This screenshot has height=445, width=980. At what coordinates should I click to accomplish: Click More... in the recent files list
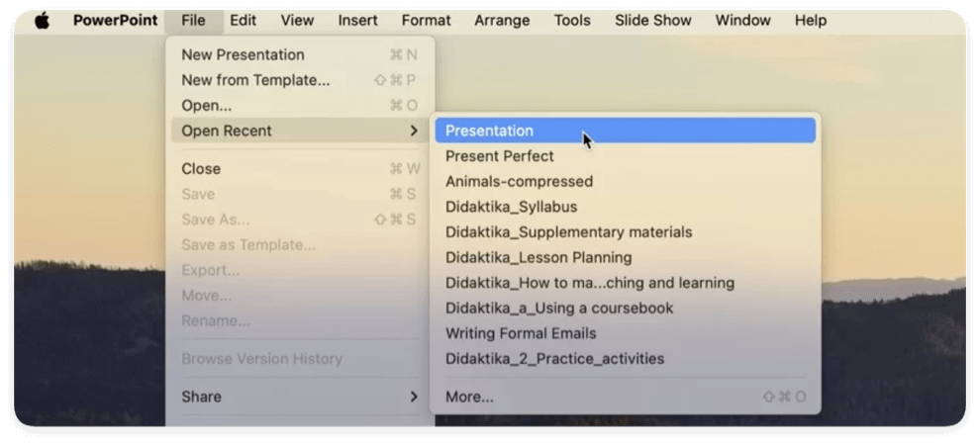point(625,397)
